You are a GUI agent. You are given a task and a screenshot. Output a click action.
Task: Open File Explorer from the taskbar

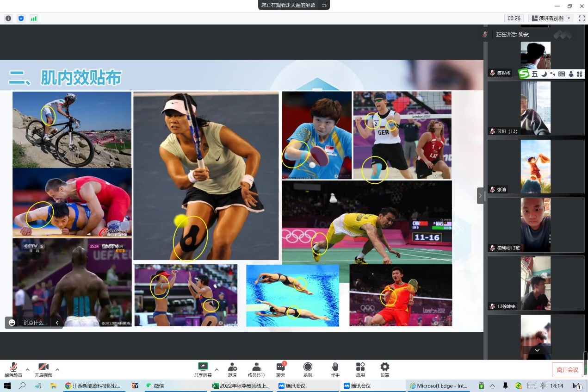(x=53, y=386)
